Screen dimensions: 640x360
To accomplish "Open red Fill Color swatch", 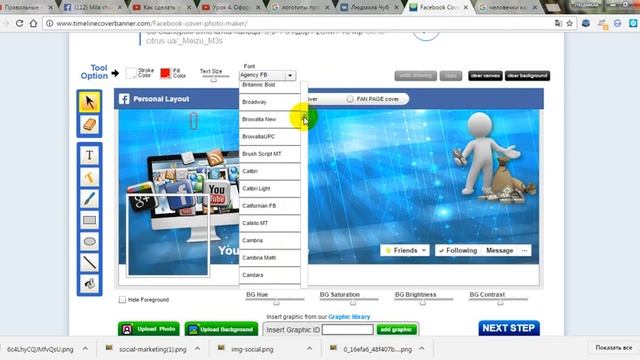I will point(165,73).
